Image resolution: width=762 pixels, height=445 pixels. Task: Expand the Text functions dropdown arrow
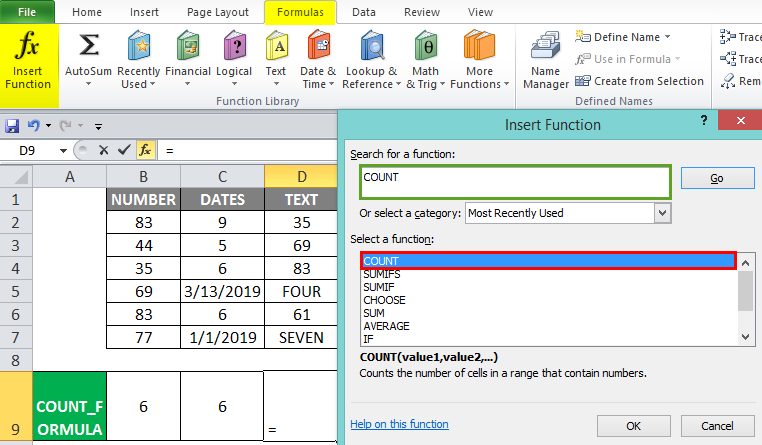click(276, 84)
